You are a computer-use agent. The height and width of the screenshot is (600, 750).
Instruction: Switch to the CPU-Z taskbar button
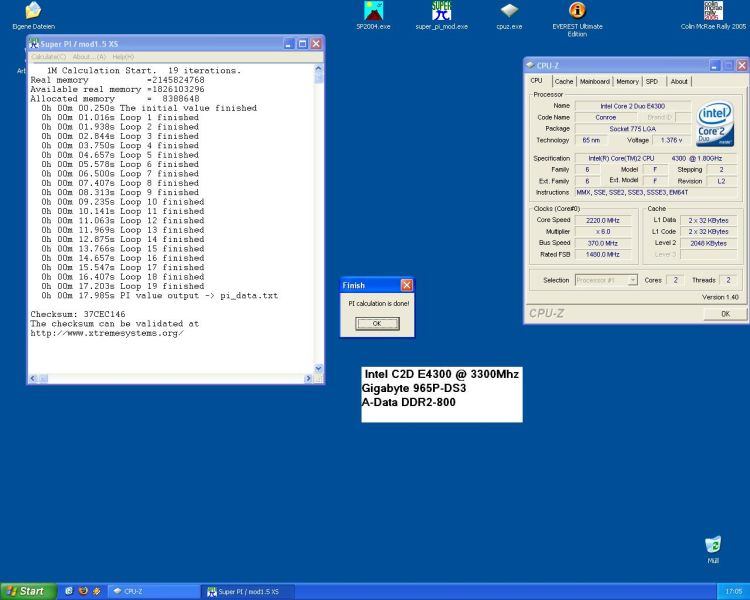coord(154,591)
